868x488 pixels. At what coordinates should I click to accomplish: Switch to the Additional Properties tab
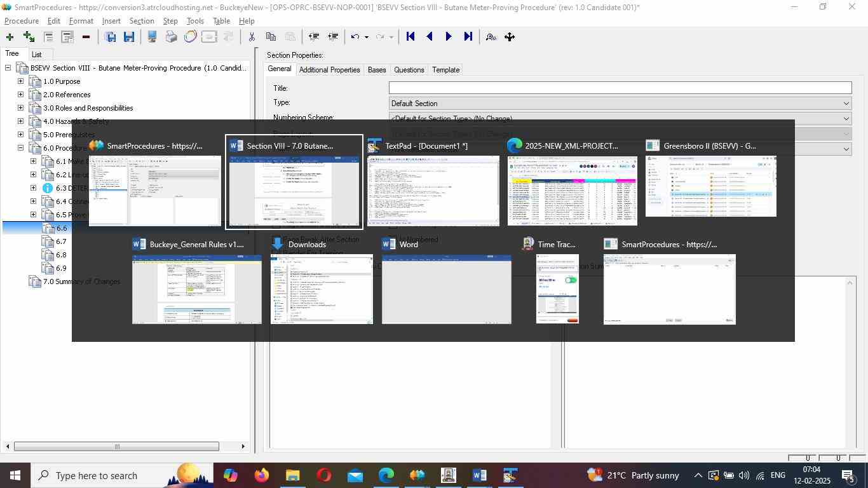(x=329, y=70)
